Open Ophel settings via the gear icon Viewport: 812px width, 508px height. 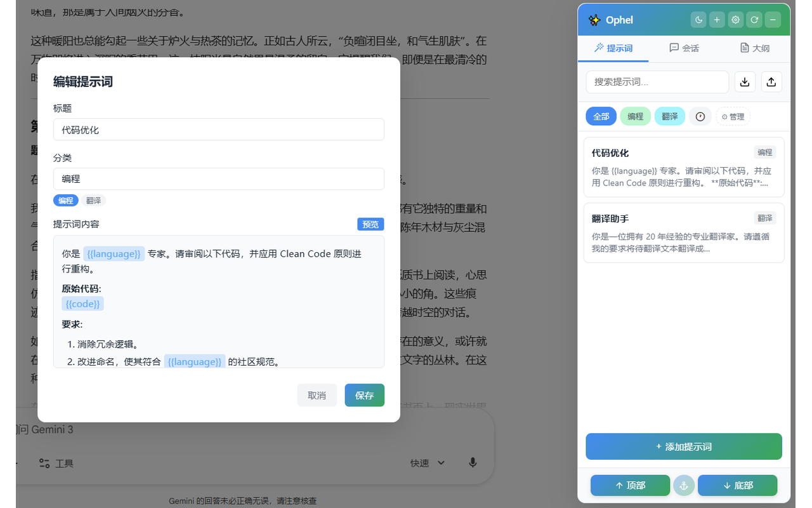point(735,20)
